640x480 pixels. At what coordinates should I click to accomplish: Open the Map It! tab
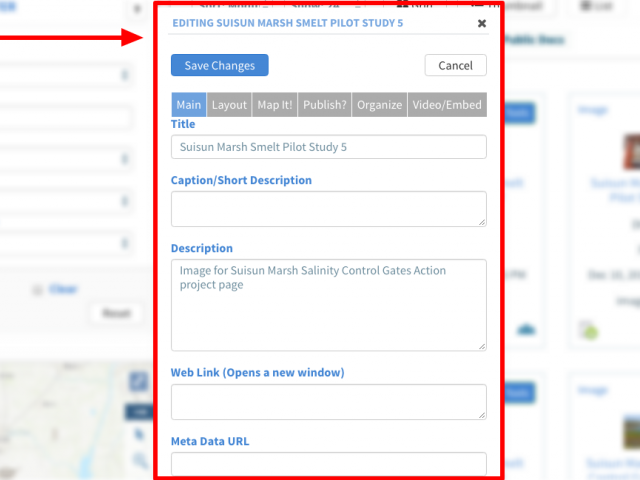pyautogui.click(x=275, y=105)
